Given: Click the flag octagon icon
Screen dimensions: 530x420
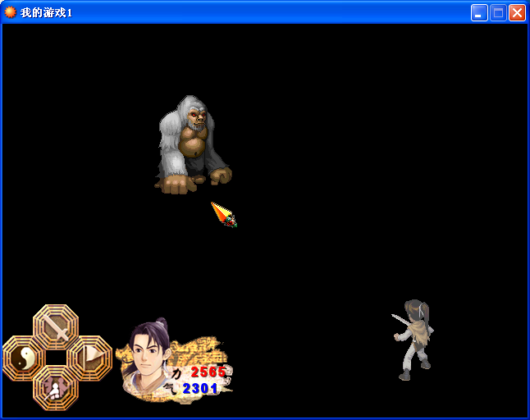Looking at the screenshot, I should tap(89, 358).
